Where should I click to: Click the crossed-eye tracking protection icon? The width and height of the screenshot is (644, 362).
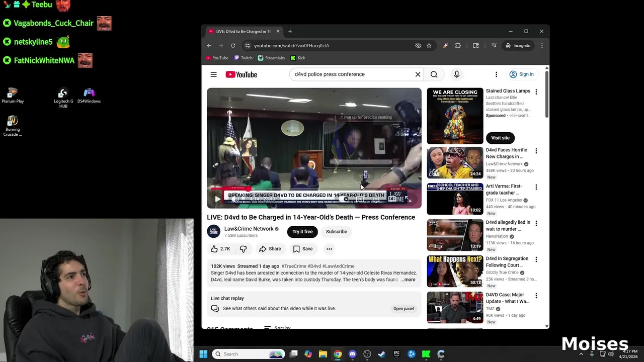pyautogui.click(x=418, y=45)
